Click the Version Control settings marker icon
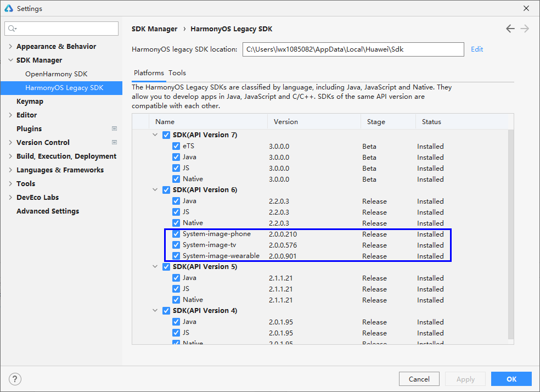The width and height of the screenshot is (540, 392). (x=114, y=142)
